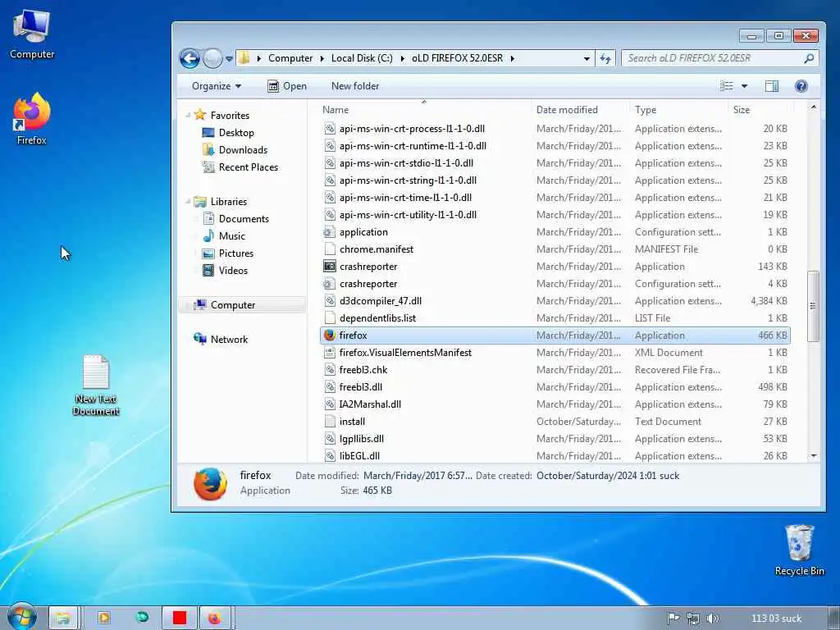Click the blue Help icon
This screenshot has width=840, height=630.
tap(801, 86)
